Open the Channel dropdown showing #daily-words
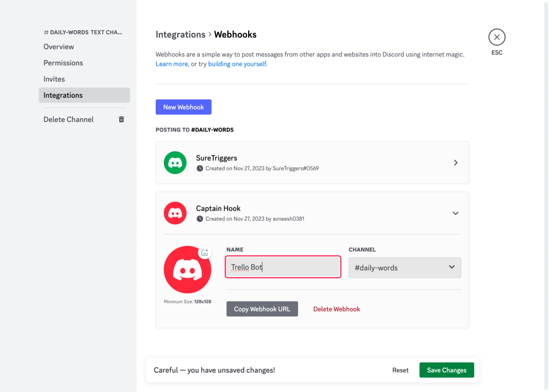Screen dimensions: 550x392 tap(404, 267)
